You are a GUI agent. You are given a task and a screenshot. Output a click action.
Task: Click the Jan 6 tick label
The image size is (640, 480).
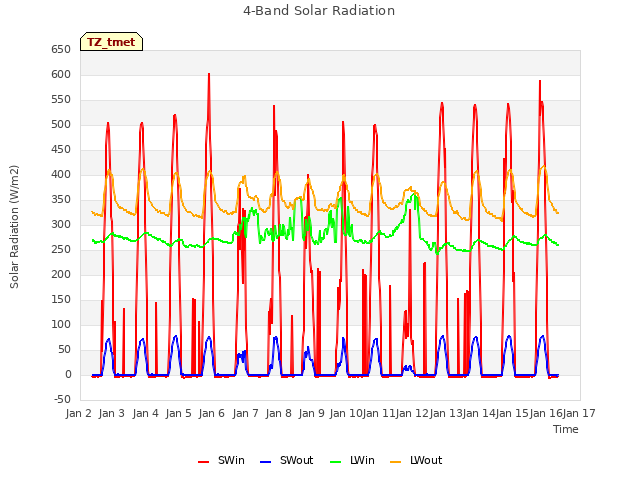coord(212,413)
